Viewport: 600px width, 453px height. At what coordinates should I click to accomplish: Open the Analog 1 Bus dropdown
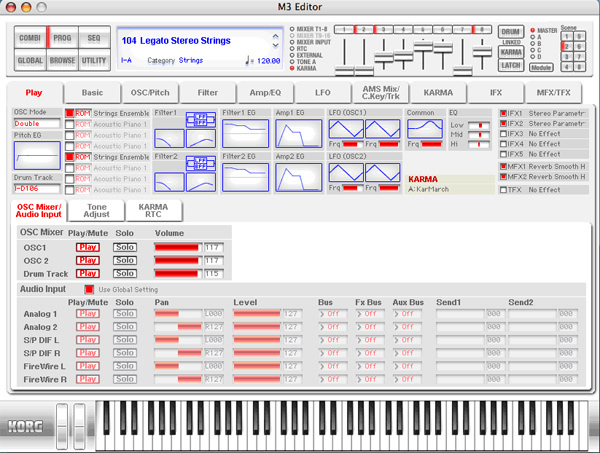(x=333, y=314)
